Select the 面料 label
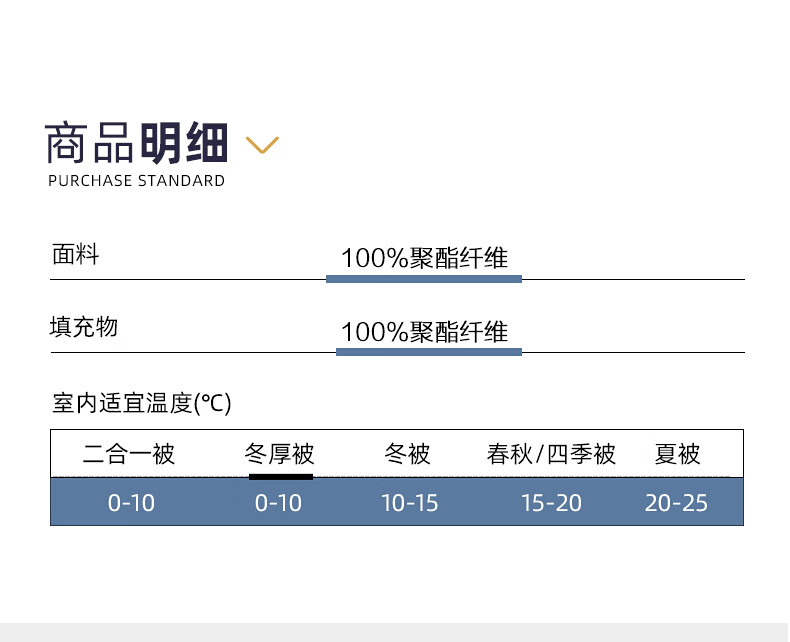Viewport: 790px width, 642px height. click(76, 254)
